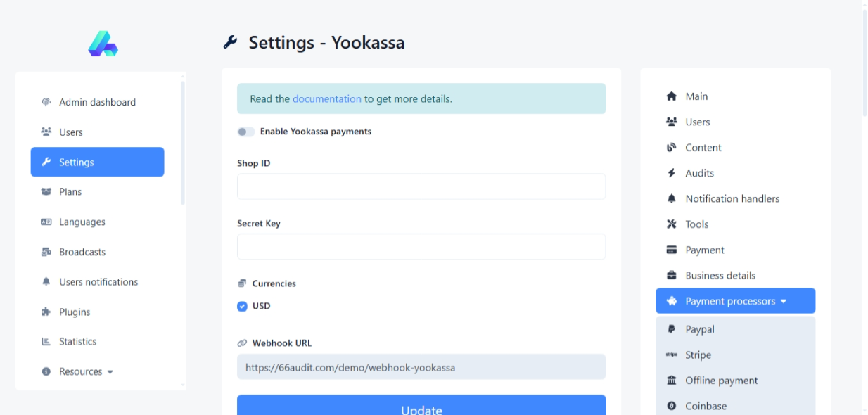The image size is (868, 415).
Task: Click the Broadcasts mail icon
Action: (46, 252)
